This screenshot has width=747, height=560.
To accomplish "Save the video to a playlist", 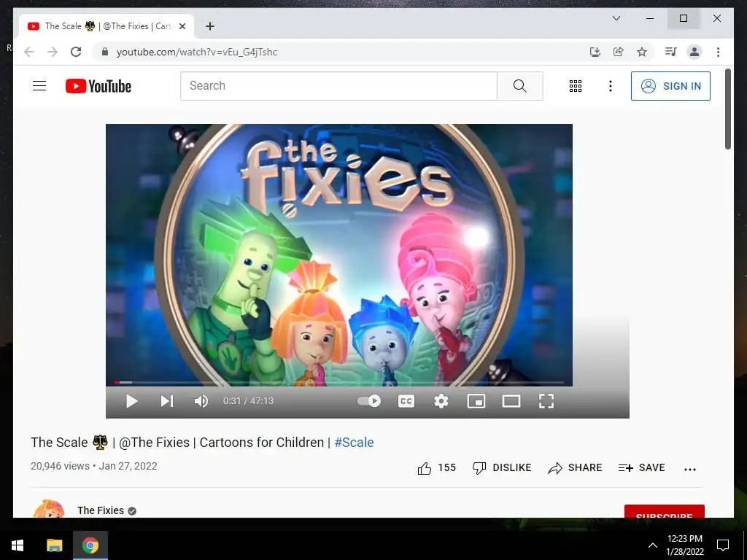I will pos(641,468).
